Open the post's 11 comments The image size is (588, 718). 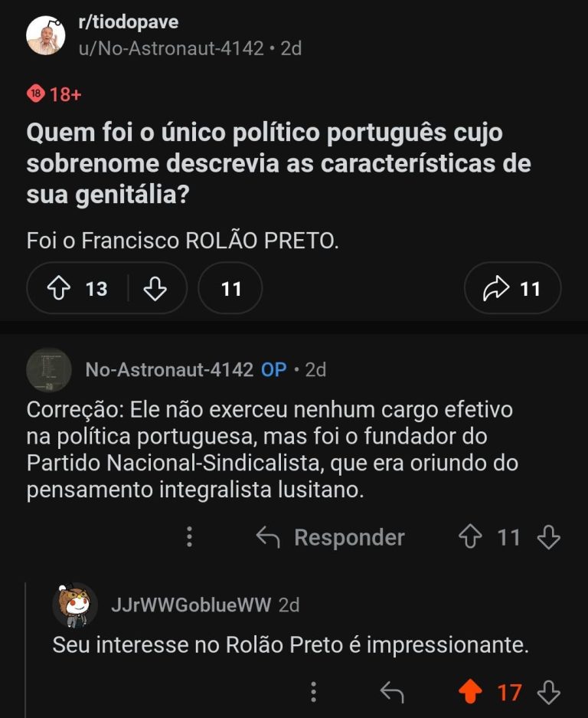click(x=230, y=289)
